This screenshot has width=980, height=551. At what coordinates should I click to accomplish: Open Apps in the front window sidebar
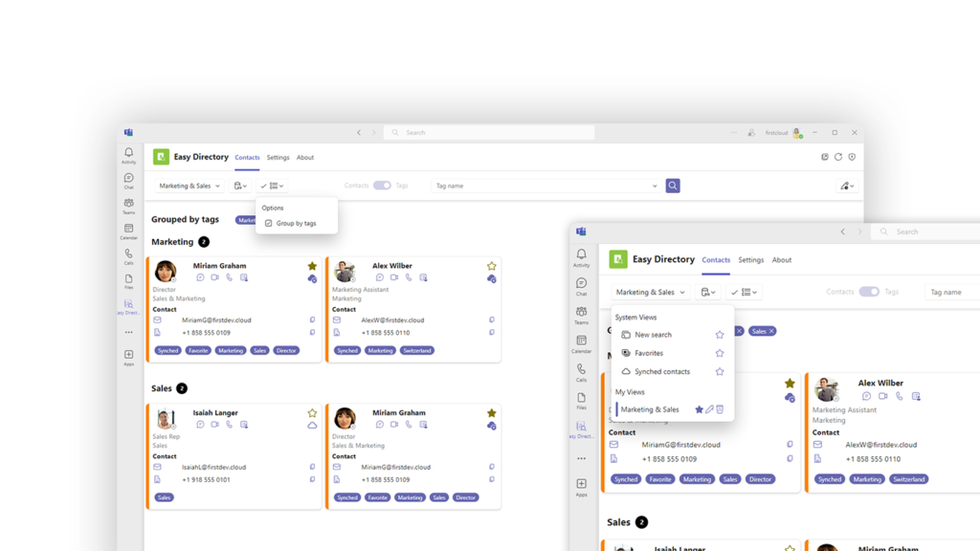[581, 487]
